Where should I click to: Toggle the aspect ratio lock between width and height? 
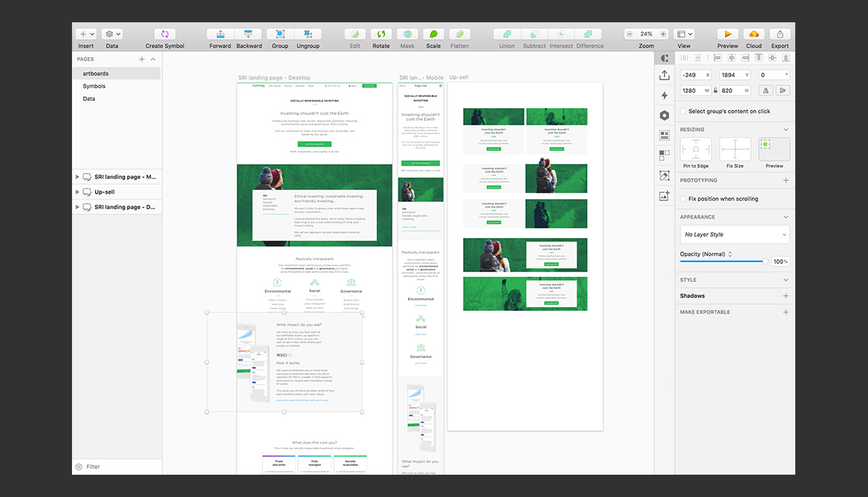[715, 90]
